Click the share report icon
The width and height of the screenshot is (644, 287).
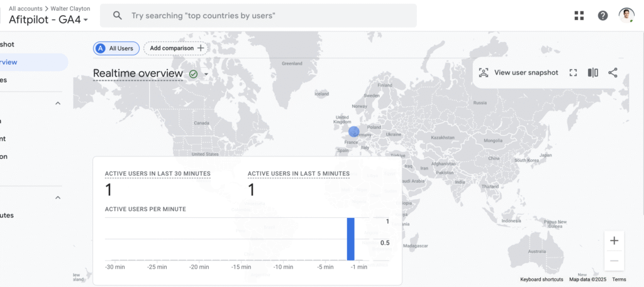[x=613, y=73]
